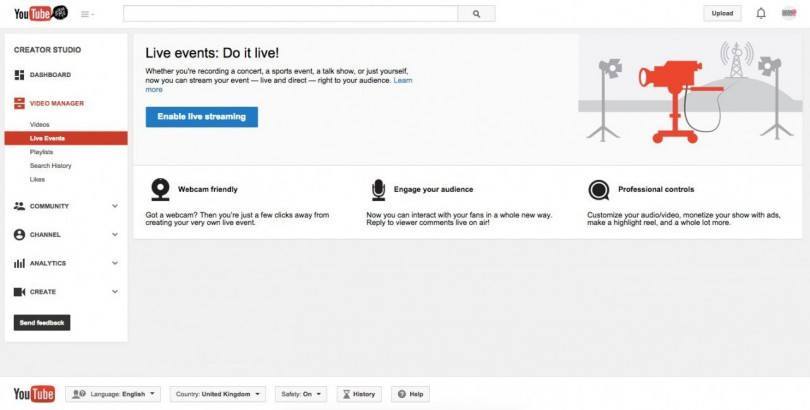This screenshot has width=810, height=410.
Task: Click the Upload button
Action: [x=722, y=13]
